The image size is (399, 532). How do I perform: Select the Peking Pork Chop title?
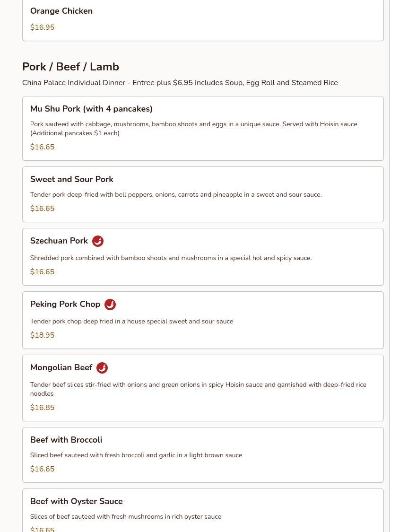coord(65,304)
